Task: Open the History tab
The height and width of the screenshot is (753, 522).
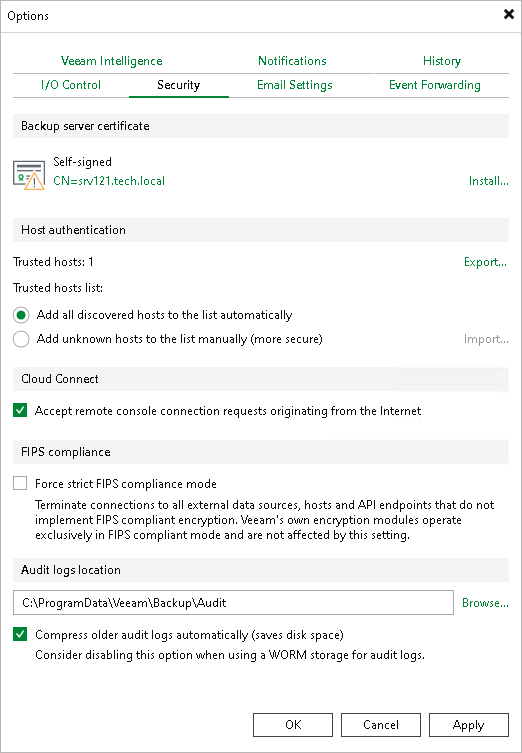Action: (x=442, y=61)
